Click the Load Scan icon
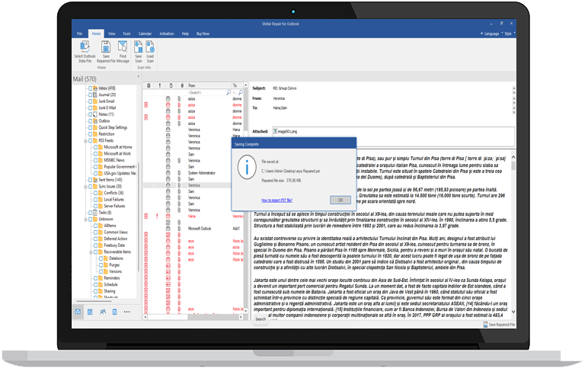This screenshot has height=372, width=588. pyautogui.click(x=150, y=47)
